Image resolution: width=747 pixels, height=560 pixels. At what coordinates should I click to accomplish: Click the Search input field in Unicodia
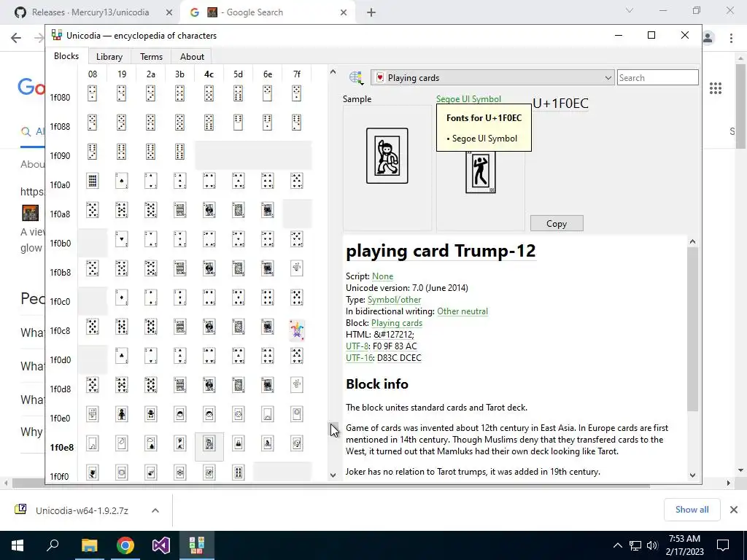pos(658,77)
